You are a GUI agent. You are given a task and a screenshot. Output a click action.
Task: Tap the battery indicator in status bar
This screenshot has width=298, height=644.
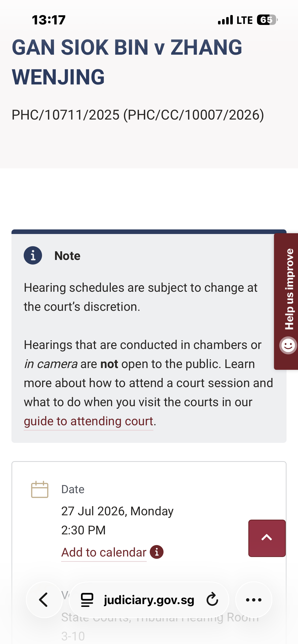pos(267,20)
